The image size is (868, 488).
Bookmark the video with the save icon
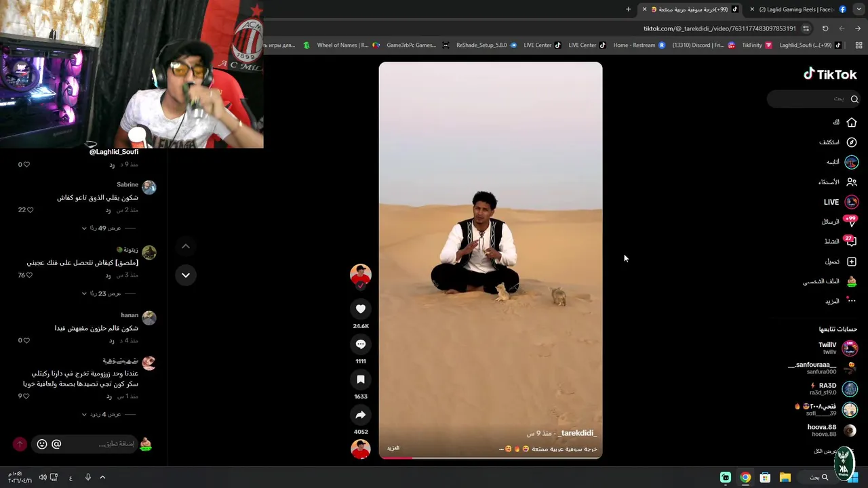[x=361, y=380]
